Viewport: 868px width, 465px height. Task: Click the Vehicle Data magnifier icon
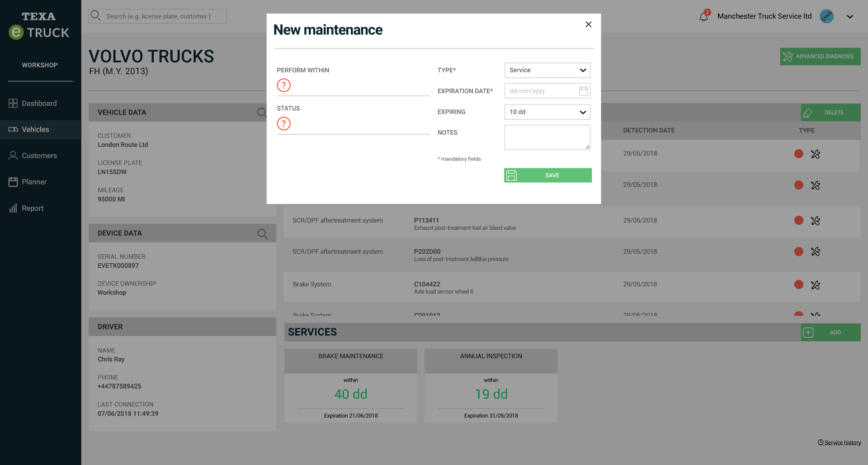(x=262, y=113)
